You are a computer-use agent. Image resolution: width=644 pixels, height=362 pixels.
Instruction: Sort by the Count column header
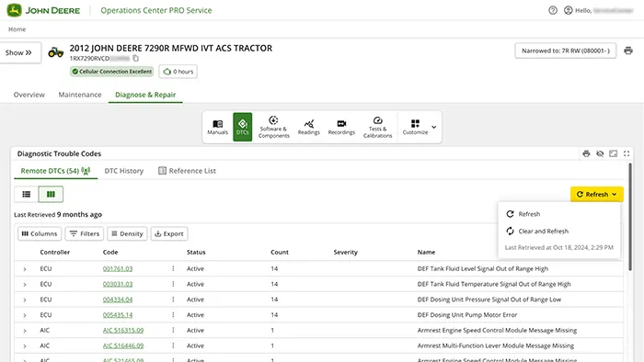tap(280, 252)
